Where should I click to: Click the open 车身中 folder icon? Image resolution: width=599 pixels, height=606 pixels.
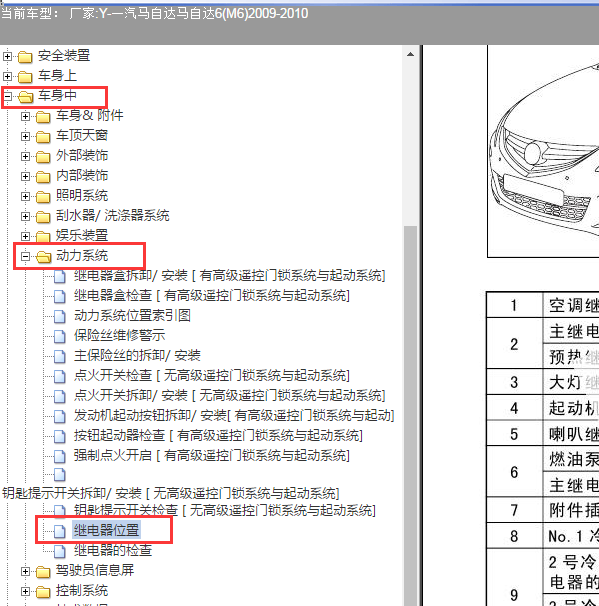click(26, 97)
